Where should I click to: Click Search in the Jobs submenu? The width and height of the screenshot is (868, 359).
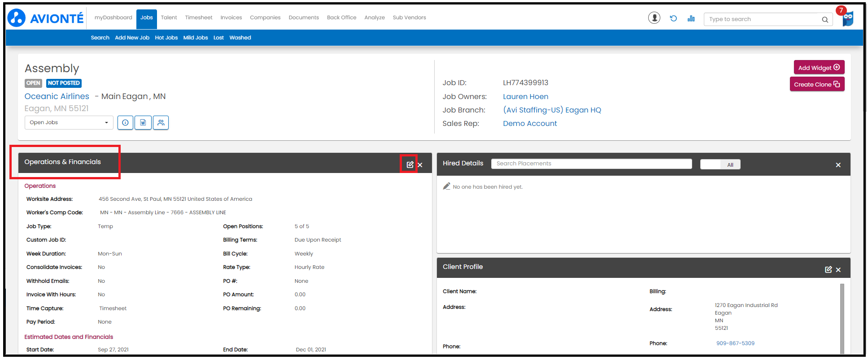pyautogui.click(x=100, y=38)
